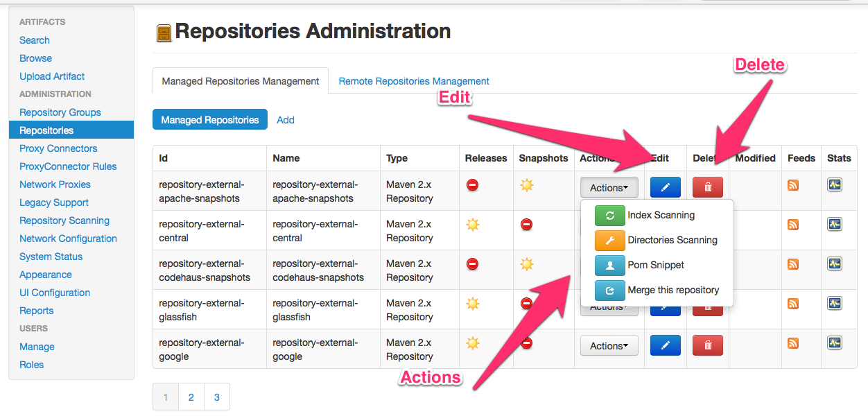Viewport: 868px width, 416px height.
Task: Click orange Directories Scanning wrench icon
Action: 610,241
